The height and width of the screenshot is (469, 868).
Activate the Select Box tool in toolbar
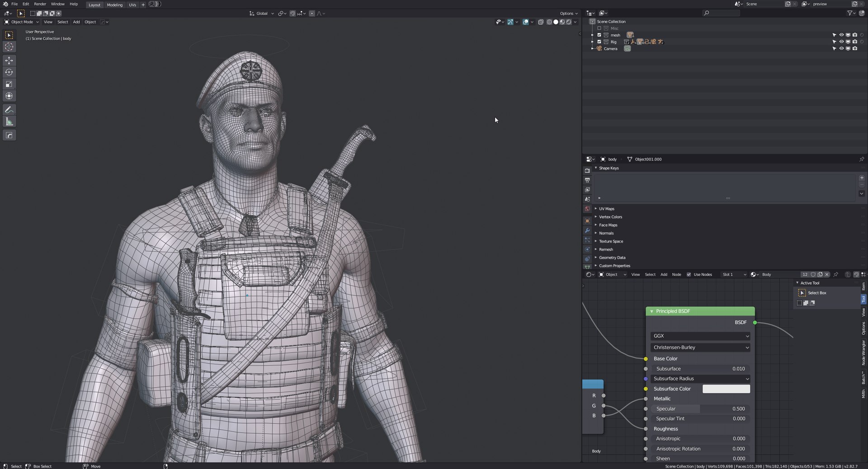pos(9,35)
